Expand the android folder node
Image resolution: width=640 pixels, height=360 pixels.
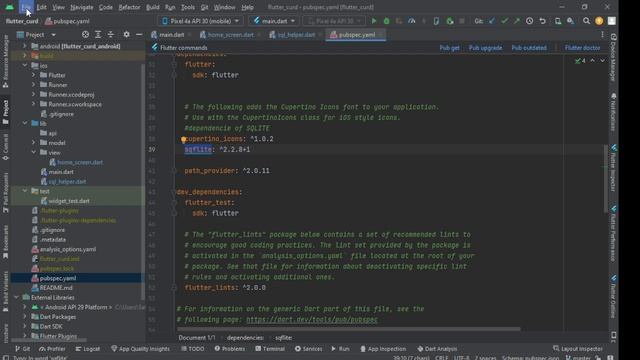24,46
